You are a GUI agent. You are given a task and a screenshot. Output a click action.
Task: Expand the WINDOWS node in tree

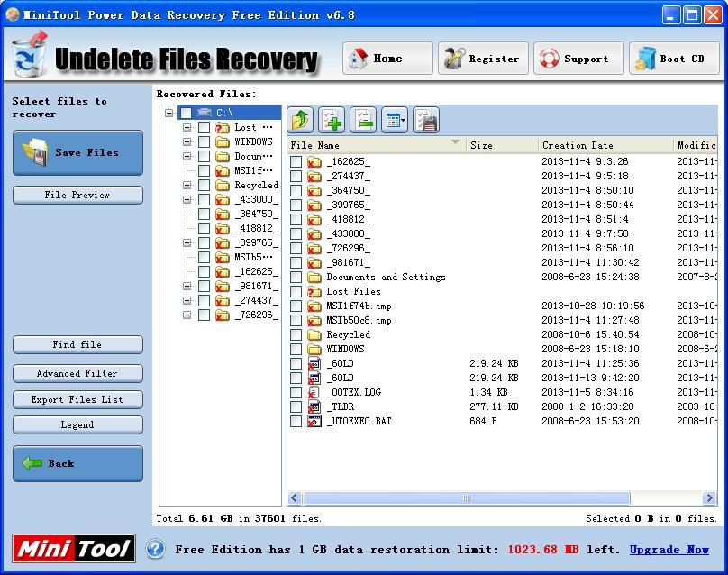click(x=187, y=141)
